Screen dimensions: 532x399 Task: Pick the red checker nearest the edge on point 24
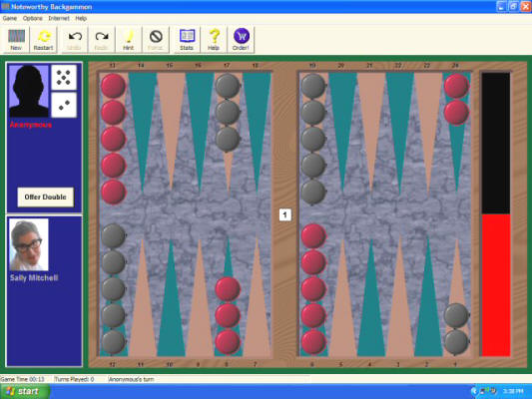(x=457, y=86)
